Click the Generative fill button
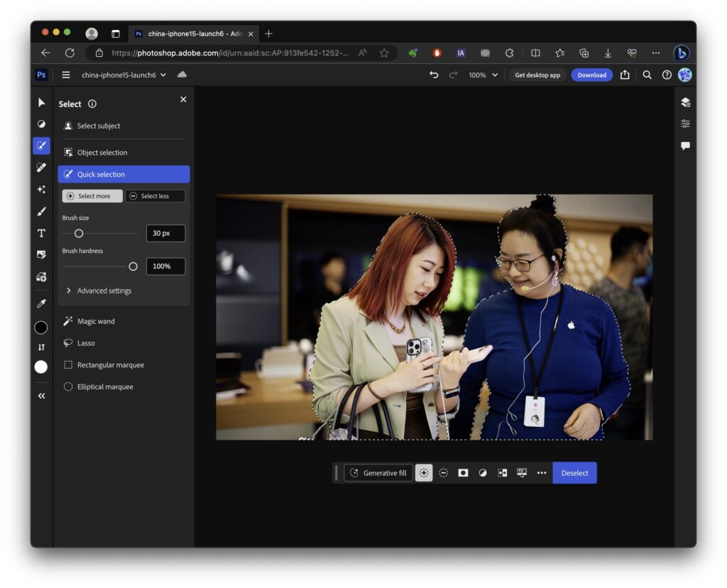 point(378,473)
